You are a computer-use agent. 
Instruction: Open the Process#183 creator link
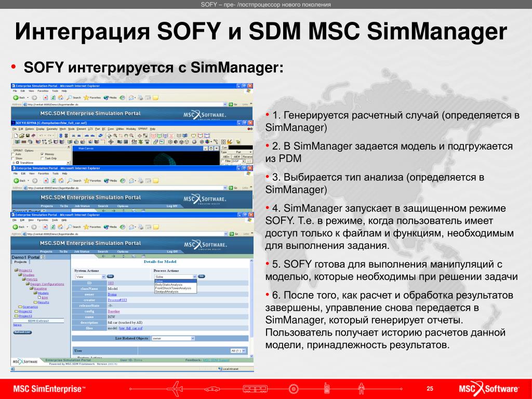(117, 300)
